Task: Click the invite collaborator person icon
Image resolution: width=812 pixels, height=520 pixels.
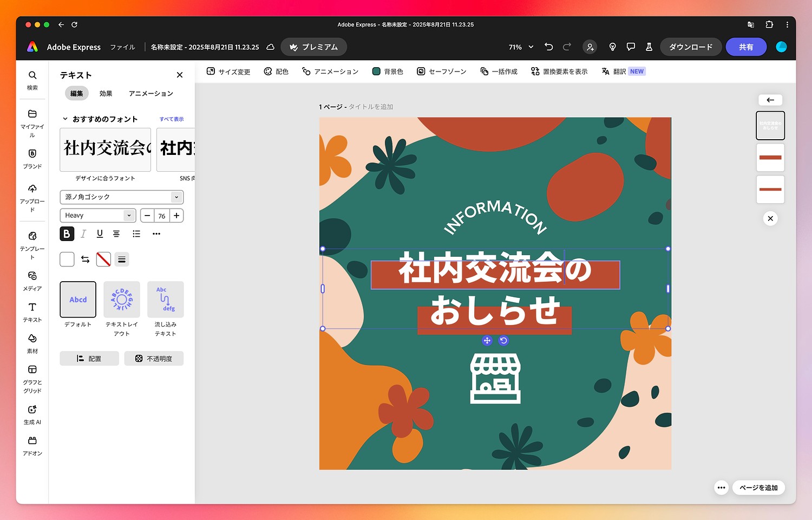Action: (x=590, y=47)
